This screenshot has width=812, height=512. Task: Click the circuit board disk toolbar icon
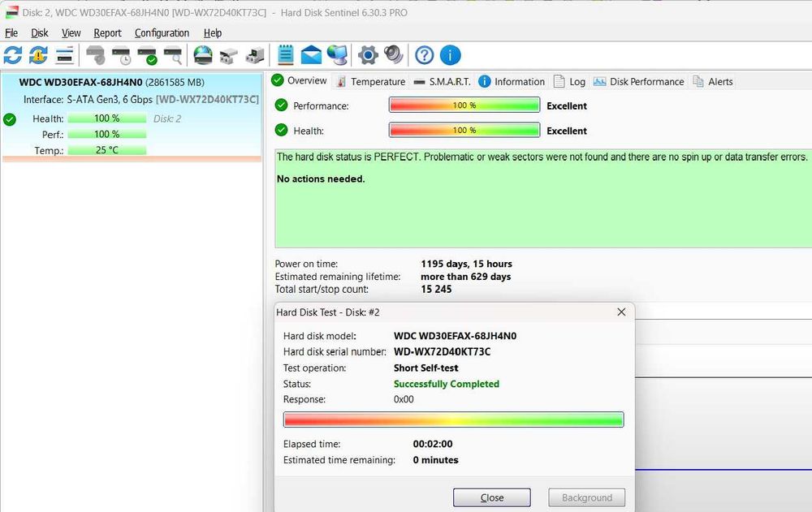click(255, 55)
